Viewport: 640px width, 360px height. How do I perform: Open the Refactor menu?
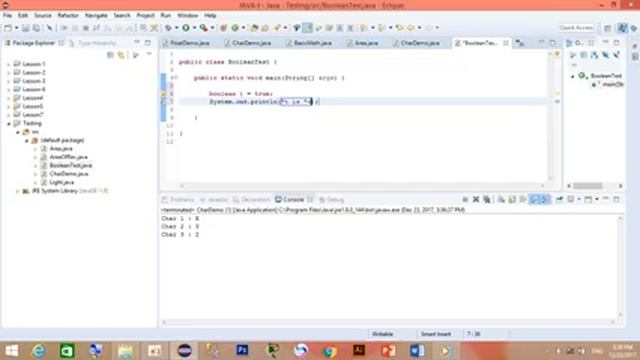(x=68, y=16)
